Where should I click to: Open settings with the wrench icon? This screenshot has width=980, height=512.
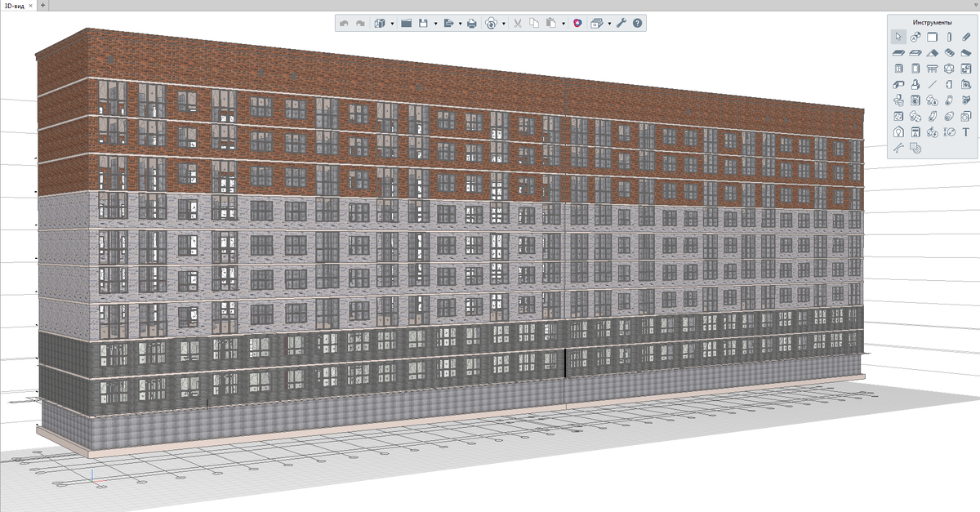tap(621, 24)
